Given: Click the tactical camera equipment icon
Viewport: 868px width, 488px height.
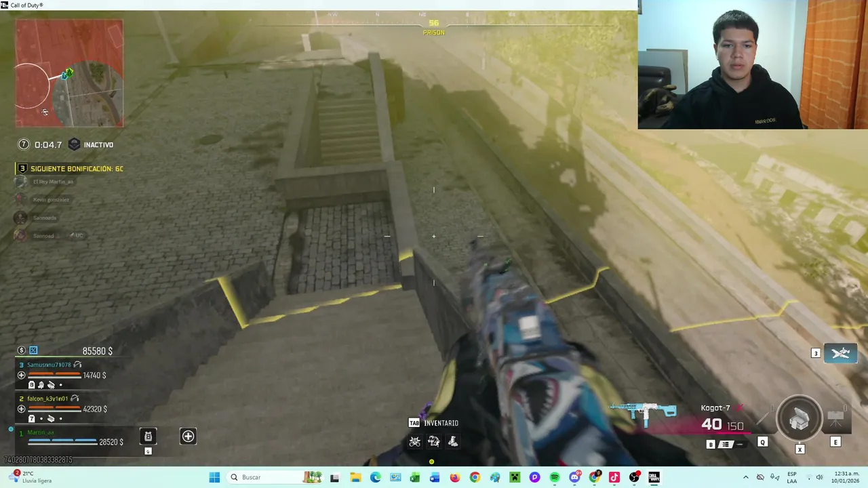Looking at the screenshot, I should 835,418.
